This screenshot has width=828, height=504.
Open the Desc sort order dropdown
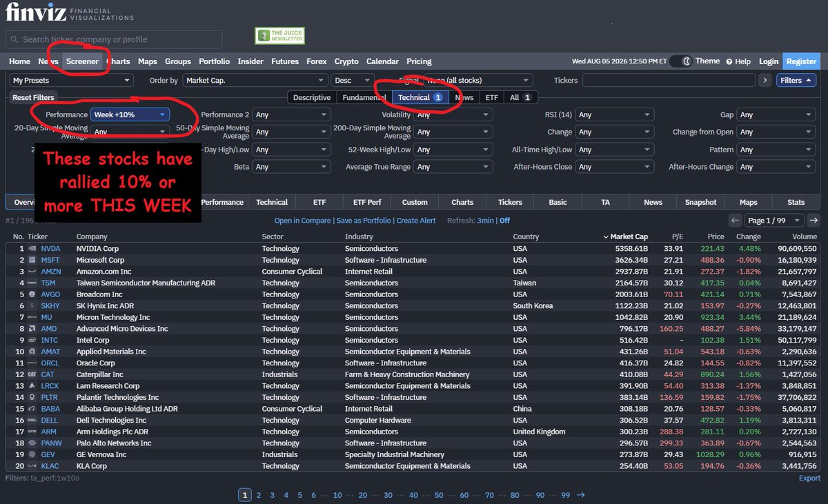click(x=353, y=80)
